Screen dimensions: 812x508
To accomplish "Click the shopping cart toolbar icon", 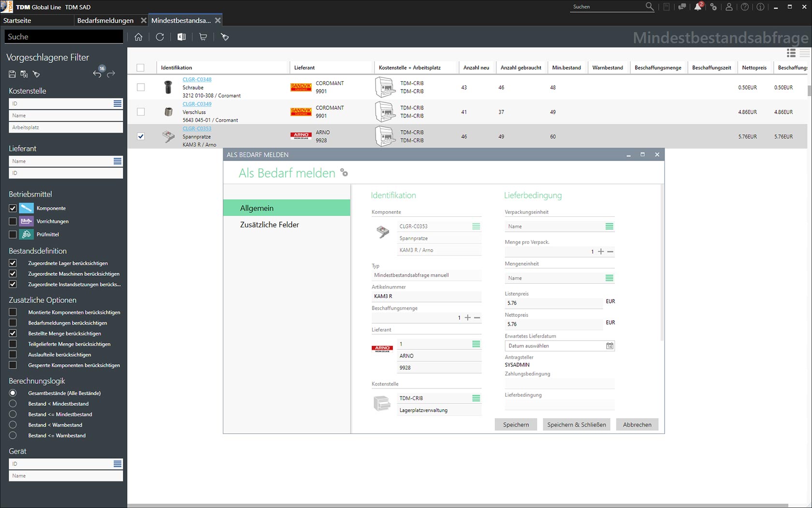I will coord(203,37).
